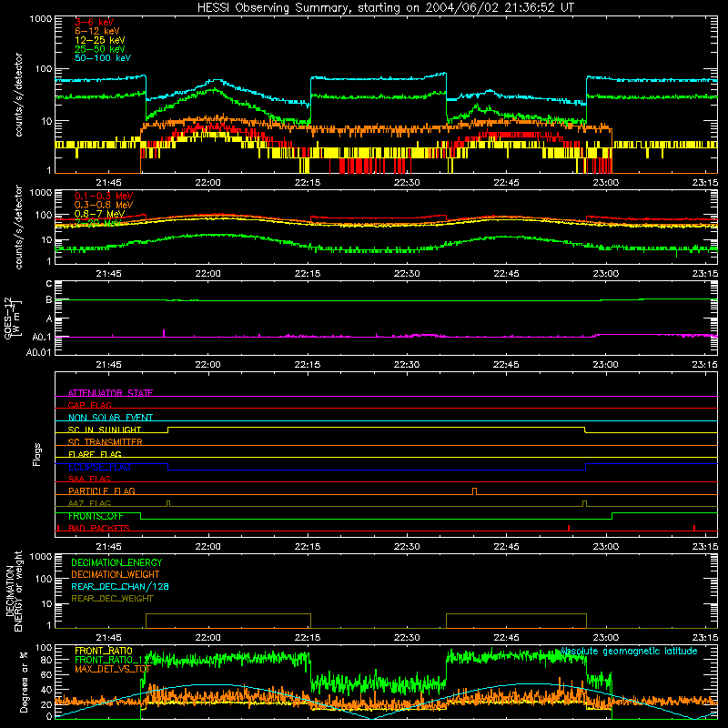Viewport: 728px width, 728px height.
Task: Click the BAD_PACKETS spike near 23:13
Action: 694,528
